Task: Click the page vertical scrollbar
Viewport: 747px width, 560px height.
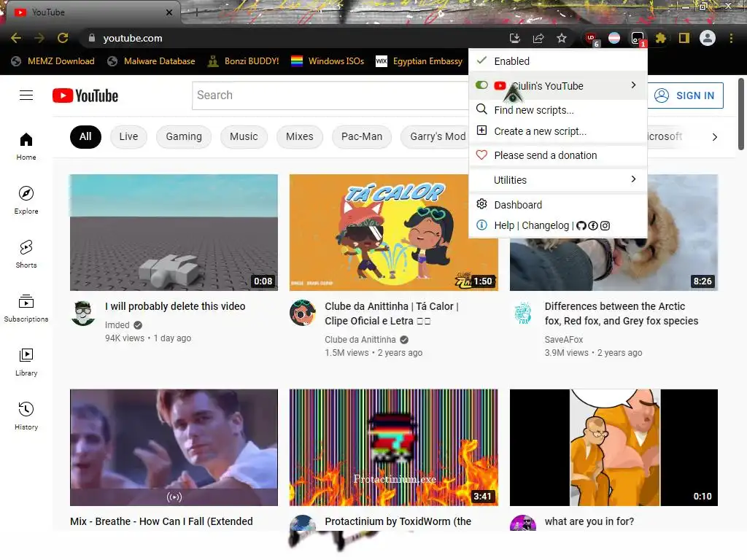Action: [x=741, y=114]
